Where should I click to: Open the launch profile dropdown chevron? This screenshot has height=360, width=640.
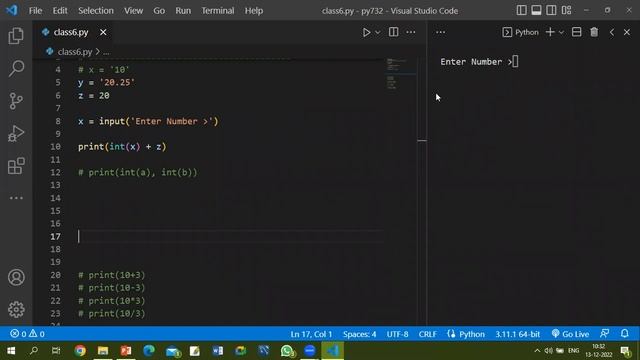561,32
